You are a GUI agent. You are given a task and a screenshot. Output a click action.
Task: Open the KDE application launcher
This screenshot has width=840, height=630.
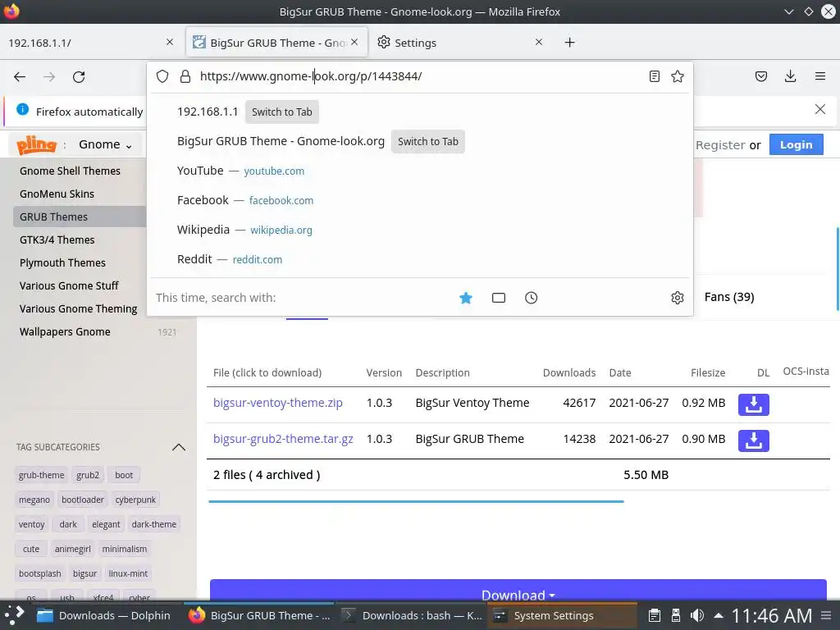[15, 615]
